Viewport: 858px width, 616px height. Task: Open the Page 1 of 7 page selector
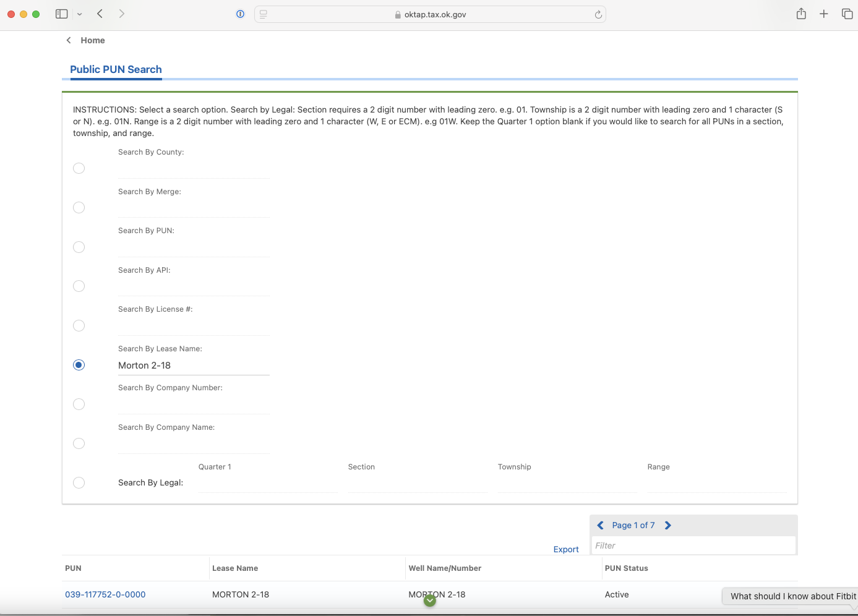tap(633, 525)
